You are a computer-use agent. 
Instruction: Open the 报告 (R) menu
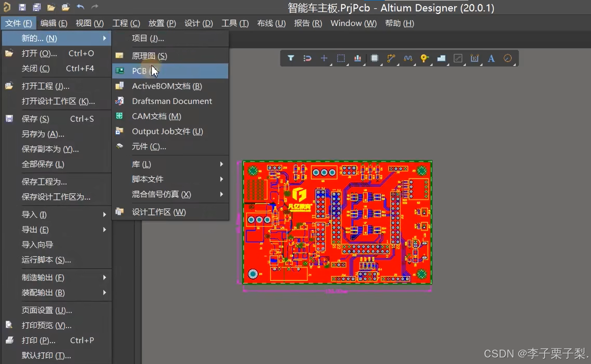coord(308,23)
